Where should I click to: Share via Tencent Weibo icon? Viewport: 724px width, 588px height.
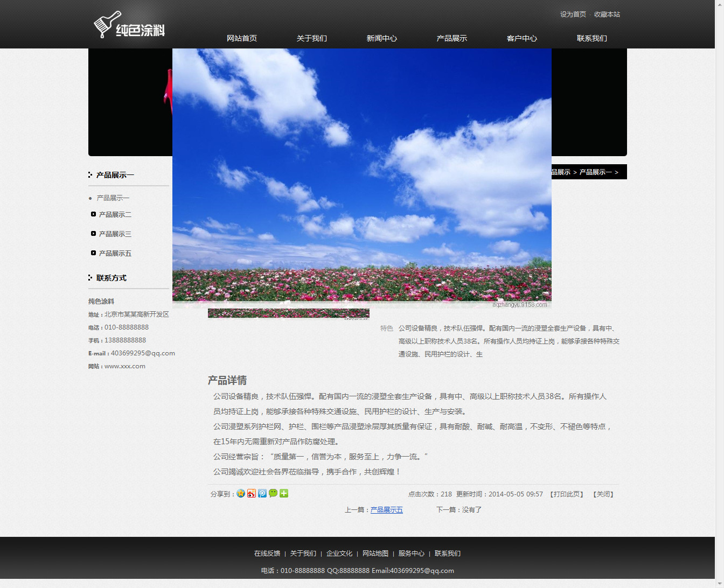[x=262, y=493]
